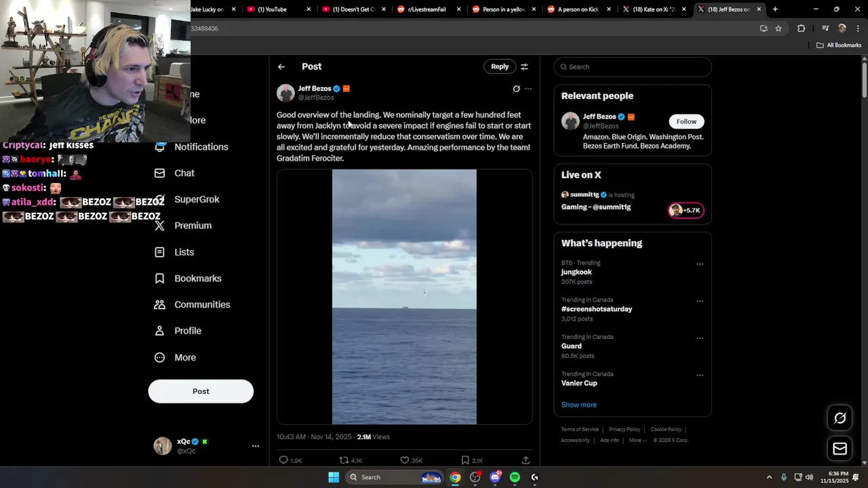Screen dimensions: 868x488
Task: Click the share icon under the post
Action: [x=526, y=460]
